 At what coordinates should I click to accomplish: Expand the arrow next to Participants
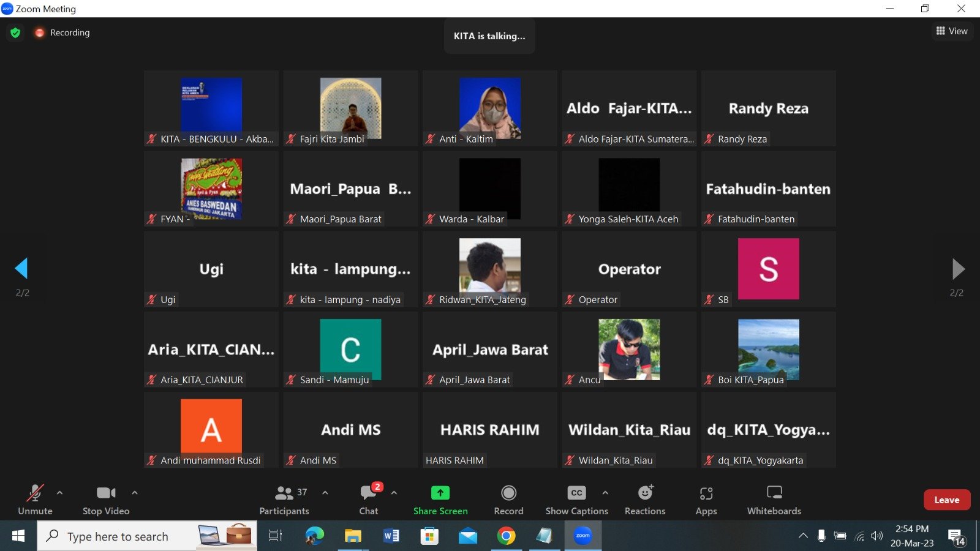(x=325, y=492)
